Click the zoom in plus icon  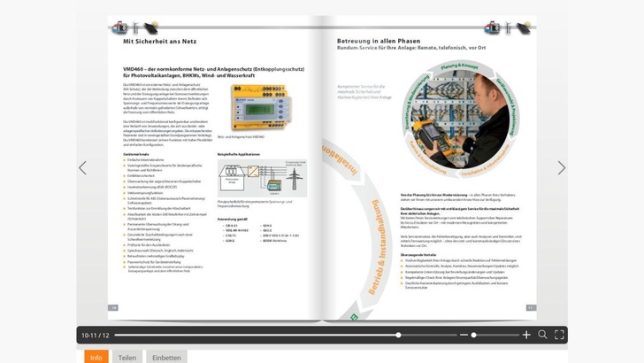(526, 335)
